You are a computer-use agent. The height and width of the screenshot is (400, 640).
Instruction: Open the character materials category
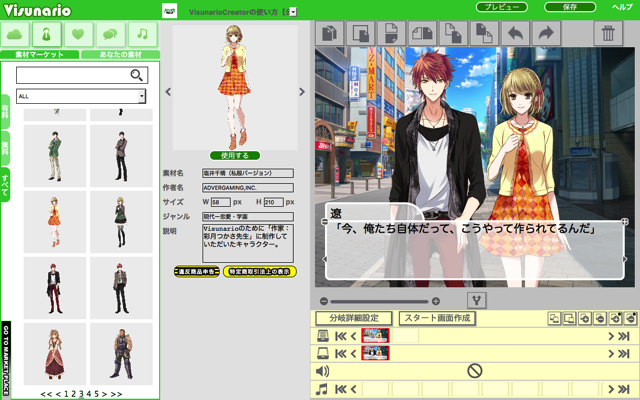tap(46, 34)
